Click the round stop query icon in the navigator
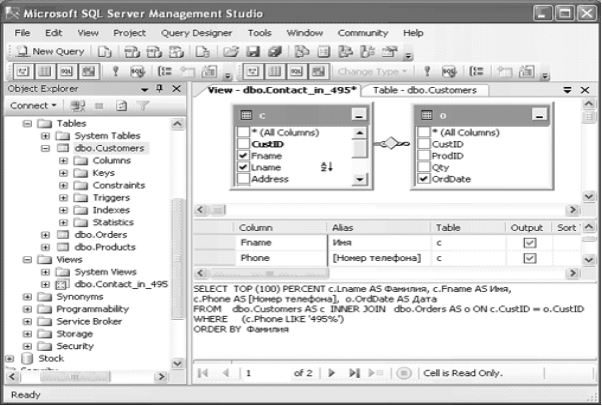This screenshot has width=602, height=406. pos(404,373)
